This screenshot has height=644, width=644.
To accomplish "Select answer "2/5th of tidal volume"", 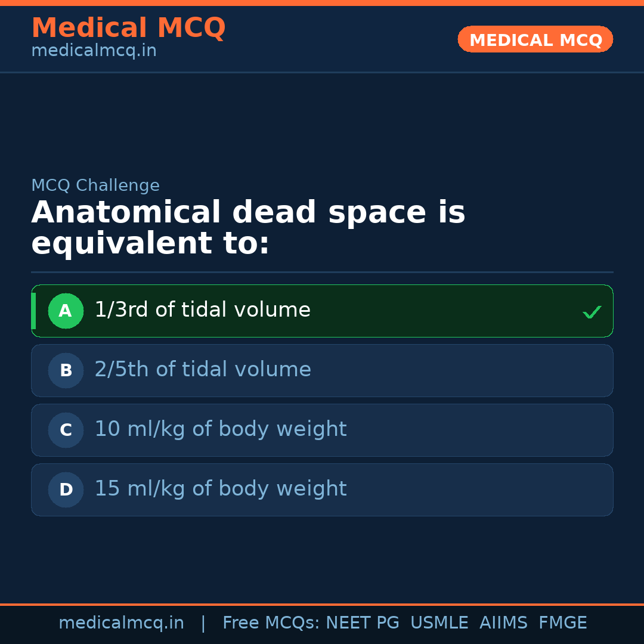I will (203, 370).
